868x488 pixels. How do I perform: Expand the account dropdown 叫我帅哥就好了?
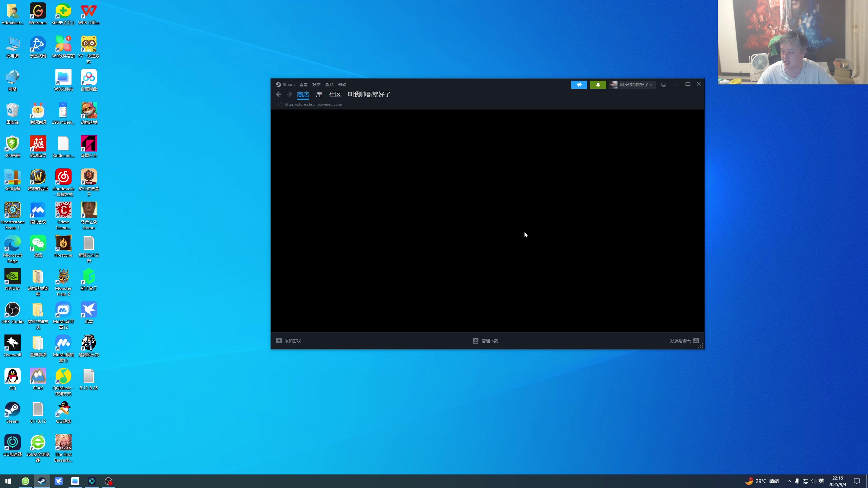click(x=632, y=85)
